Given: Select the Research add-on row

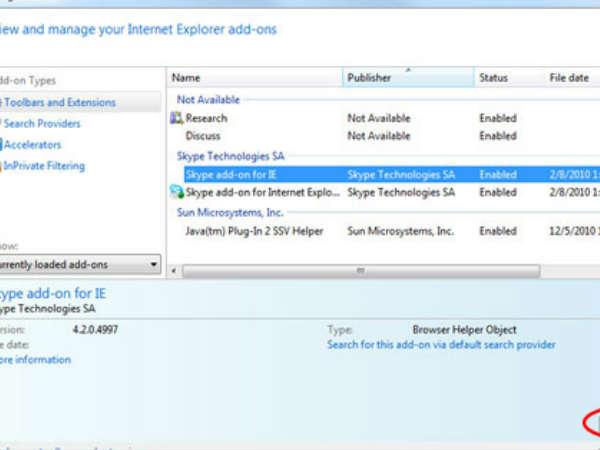Looking at the screenshot, I should [x=384, y=118].
